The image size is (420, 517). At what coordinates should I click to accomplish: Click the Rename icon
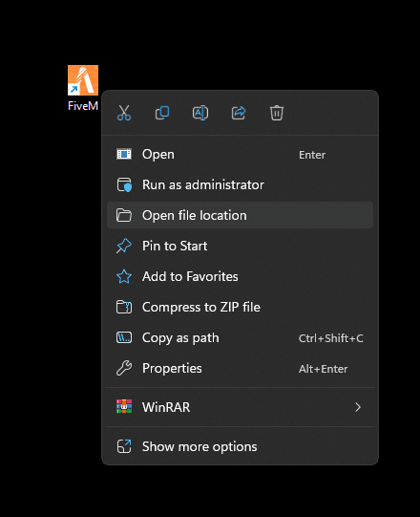coord(200,113)
